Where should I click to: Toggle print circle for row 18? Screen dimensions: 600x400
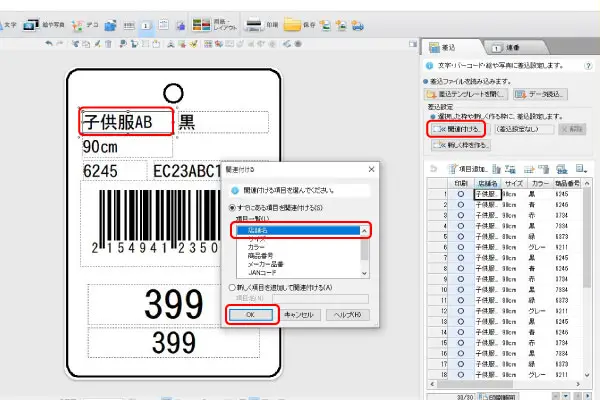click(x=461, y=375)
